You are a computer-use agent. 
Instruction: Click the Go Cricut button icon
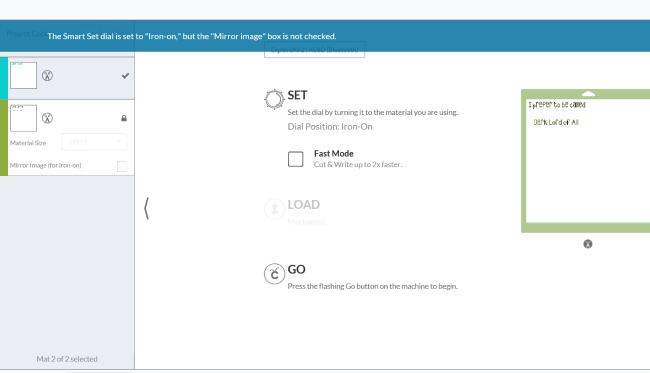coord(274,274)
